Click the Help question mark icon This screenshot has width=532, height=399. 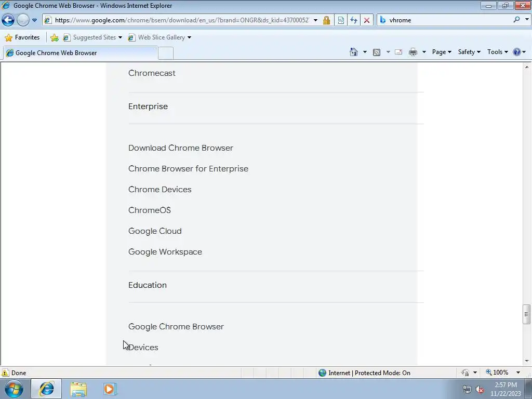[517, 52]
